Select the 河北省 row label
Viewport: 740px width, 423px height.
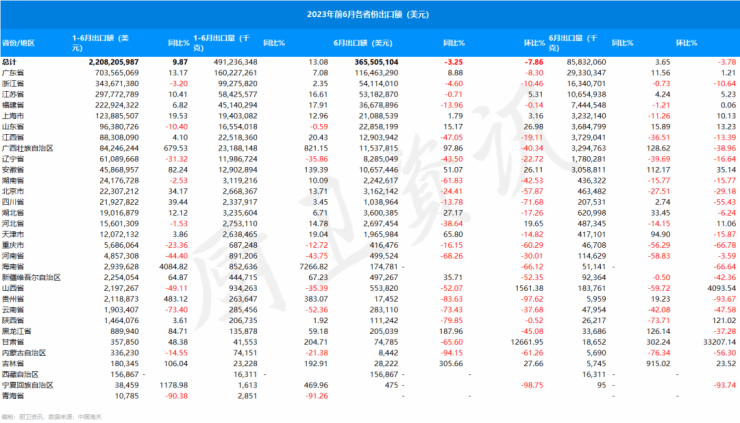point(13,223)
